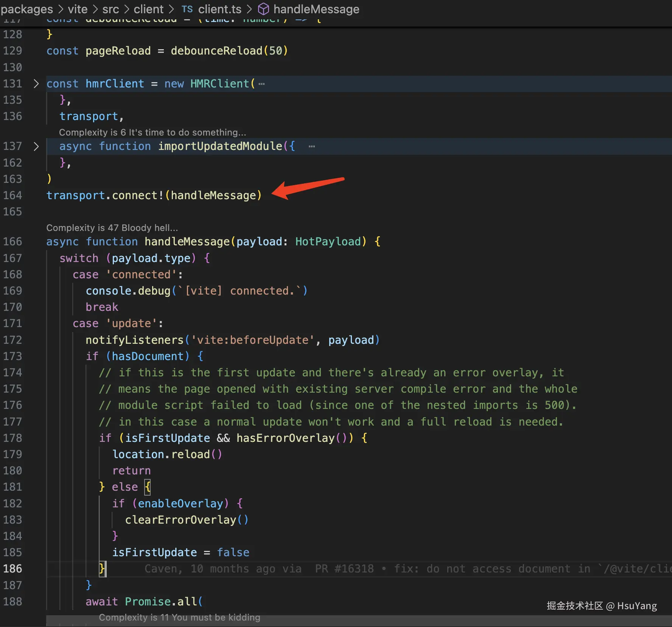Click 'await Promise.all(' on line 188
Screen dimensions: 672x627
(x=144, y=602)
